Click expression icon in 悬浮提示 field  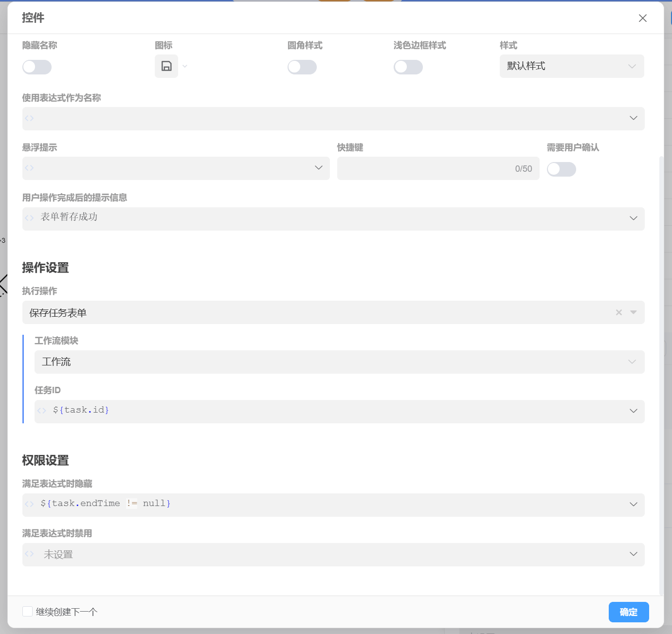(30, 168)
